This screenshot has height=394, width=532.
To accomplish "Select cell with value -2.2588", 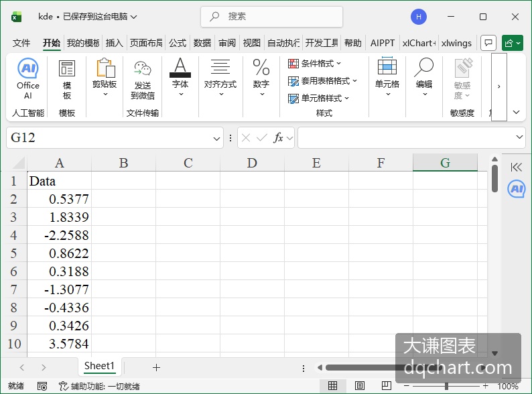I will 59,235.
